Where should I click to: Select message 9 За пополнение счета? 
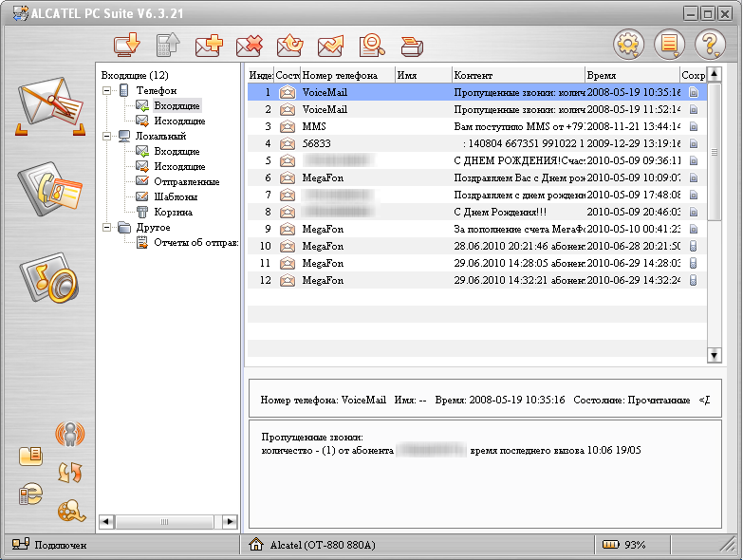click(477, 229)
